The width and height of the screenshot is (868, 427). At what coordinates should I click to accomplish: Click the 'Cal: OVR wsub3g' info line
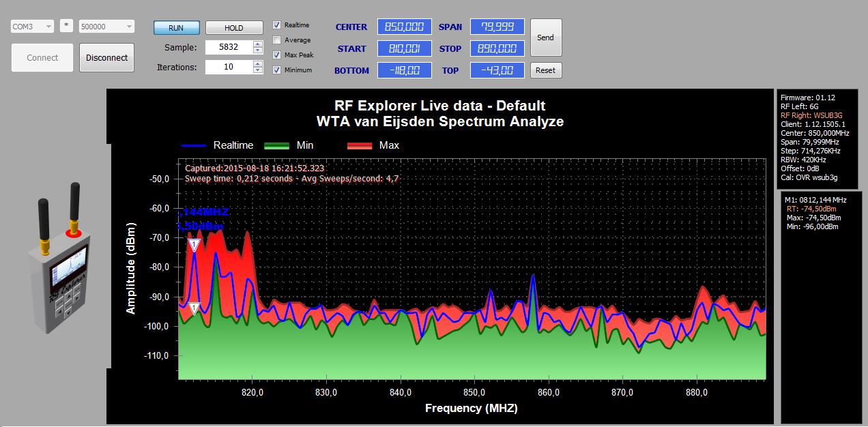tap(809, 177)
